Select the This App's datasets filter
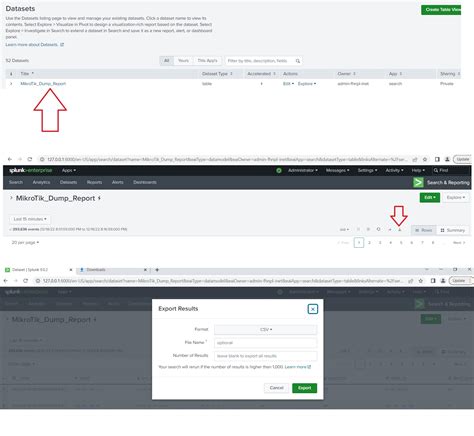 click(207, 61)
